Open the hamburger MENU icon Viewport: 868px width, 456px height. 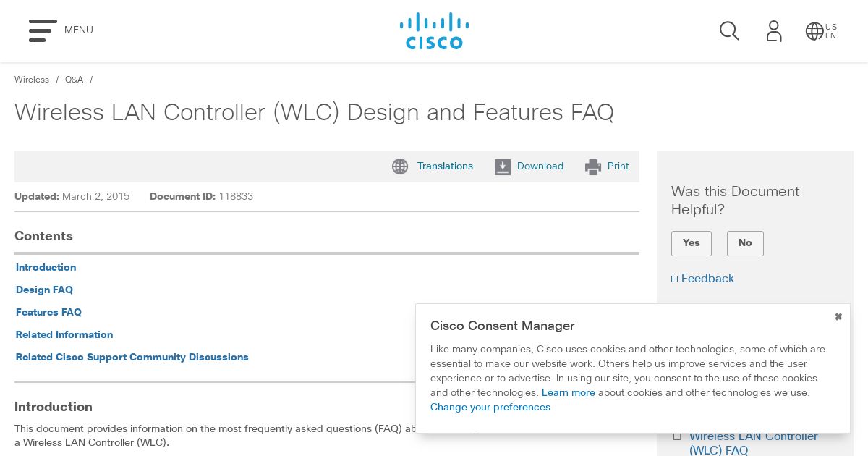tap(43, 30)
